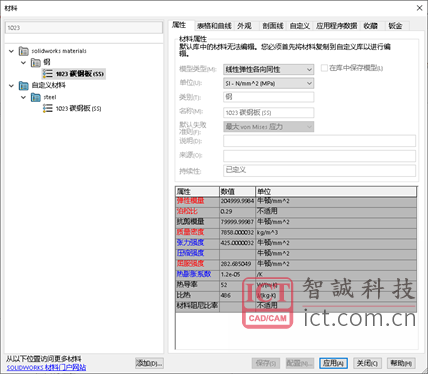Collapse the 自定义材料 tree node

(12, 86)
